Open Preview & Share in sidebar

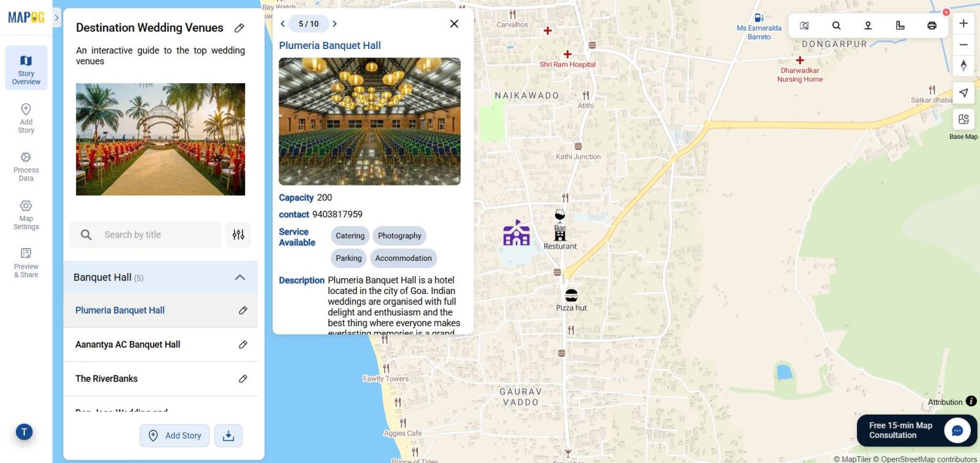pyautogui.click(x=26, y=263)
